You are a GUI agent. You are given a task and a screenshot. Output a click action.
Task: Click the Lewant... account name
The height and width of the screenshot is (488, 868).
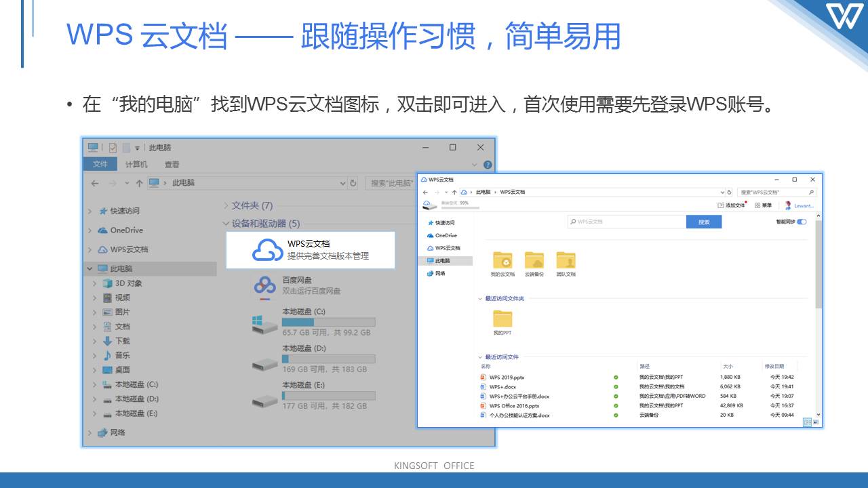pyautogui.click(x=804, y=205)
